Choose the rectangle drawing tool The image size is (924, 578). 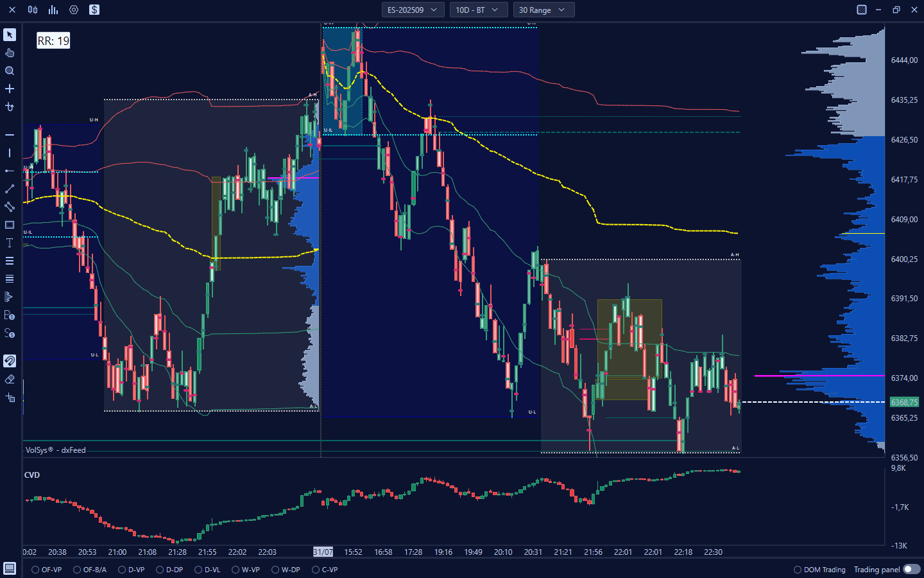pyautogui.click(x=10, y=225)
